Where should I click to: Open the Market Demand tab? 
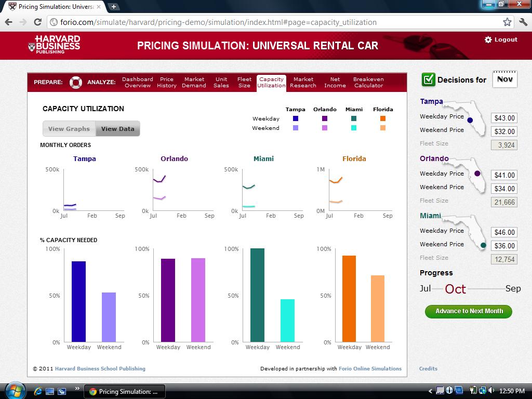[194, 83]
